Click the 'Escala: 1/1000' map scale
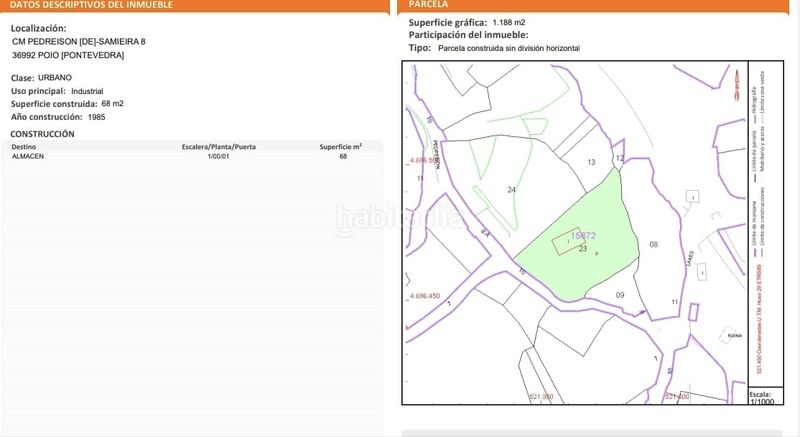Viewport: 800px width, 437px height. click(x=762, y=398)
